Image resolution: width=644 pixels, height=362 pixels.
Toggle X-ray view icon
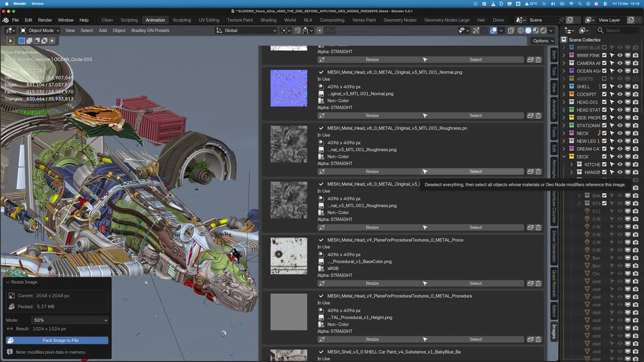click(x=511, y=30)
